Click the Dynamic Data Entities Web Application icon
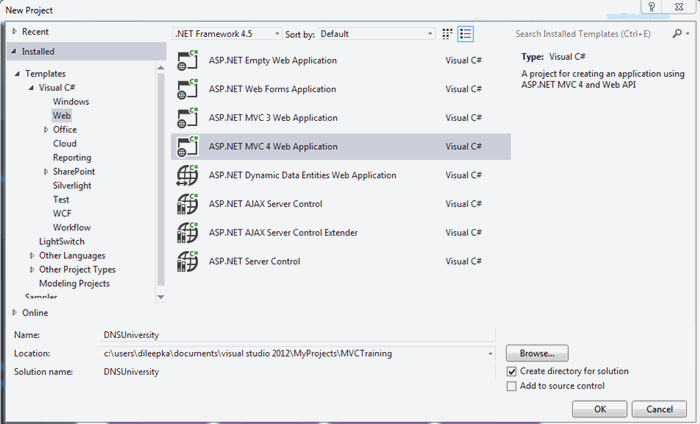 pos(188,175)
